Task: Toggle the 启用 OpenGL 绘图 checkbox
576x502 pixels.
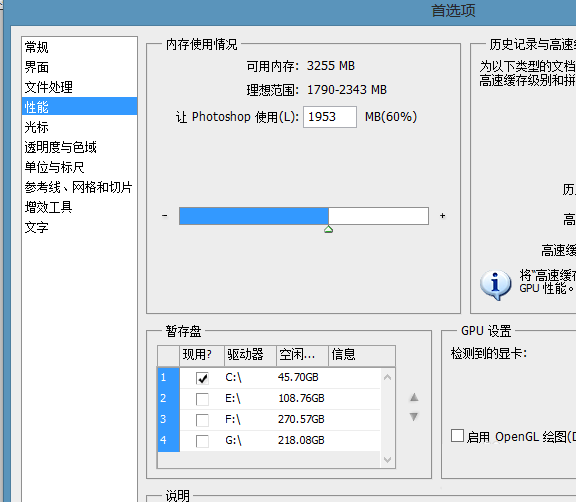Action: pos(457,436)
